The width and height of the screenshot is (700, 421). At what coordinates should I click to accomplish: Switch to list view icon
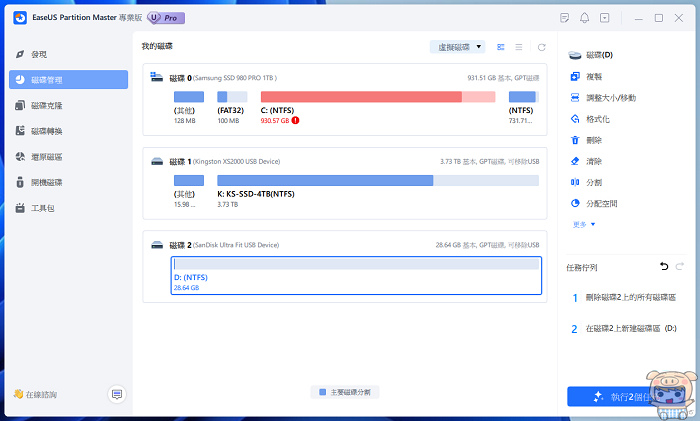click(519, 47)
